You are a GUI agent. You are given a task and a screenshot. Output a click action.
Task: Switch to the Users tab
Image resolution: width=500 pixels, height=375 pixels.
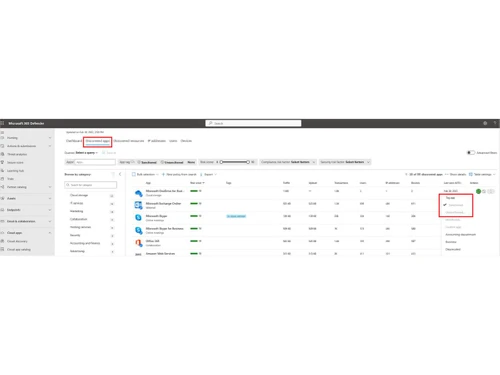click(173, 141)
